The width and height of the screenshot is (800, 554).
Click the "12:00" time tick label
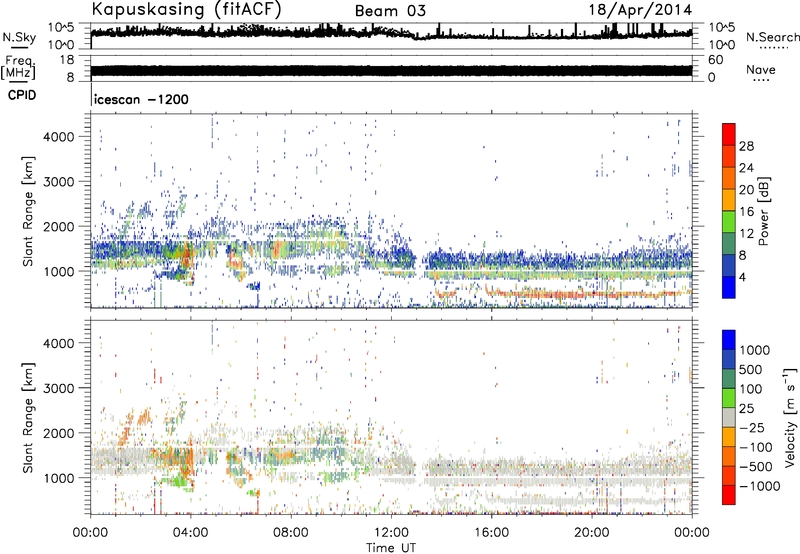tap(391, 533)
